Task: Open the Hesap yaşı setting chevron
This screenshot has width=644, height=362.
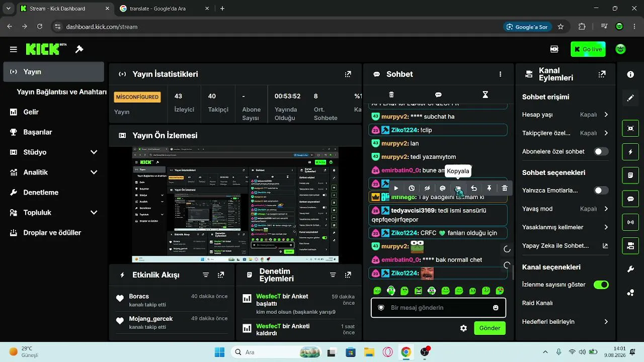Action: point(606,115)
